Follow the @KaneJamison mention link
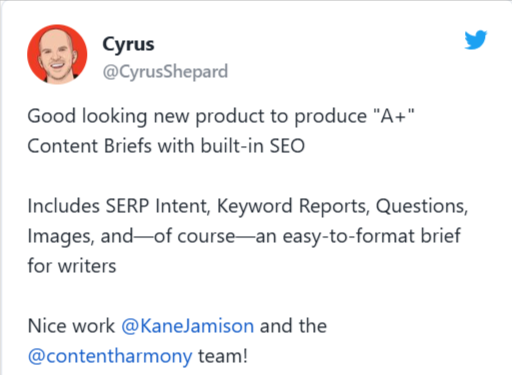 (188, 326)
